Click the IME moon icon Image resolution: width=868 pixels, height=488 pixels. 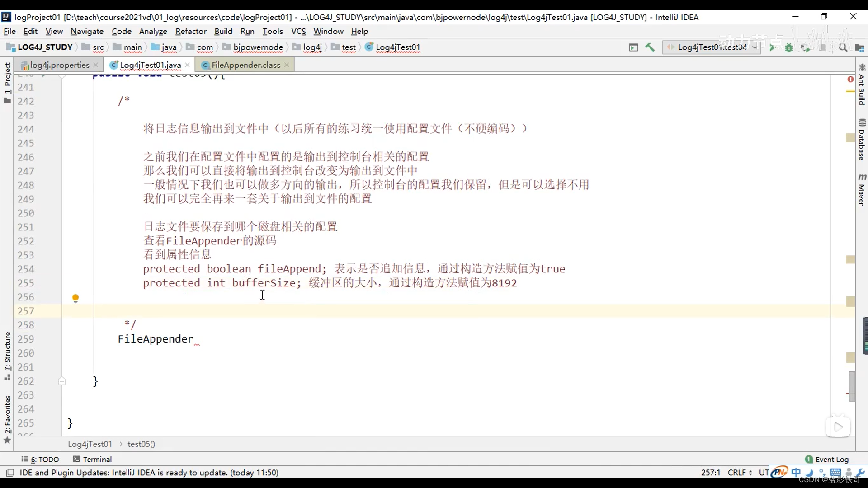(810, 472)
